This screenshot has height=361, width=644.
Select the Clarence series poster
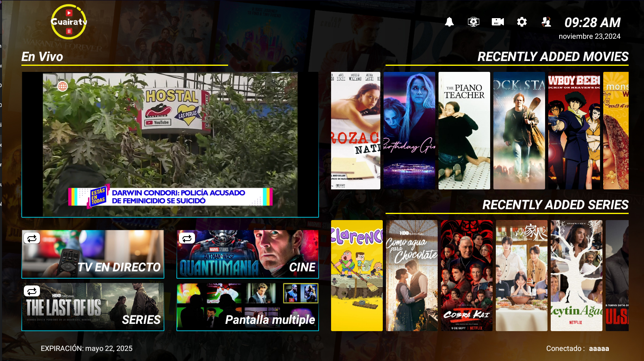pyautogui.click(x=357, y=275)
